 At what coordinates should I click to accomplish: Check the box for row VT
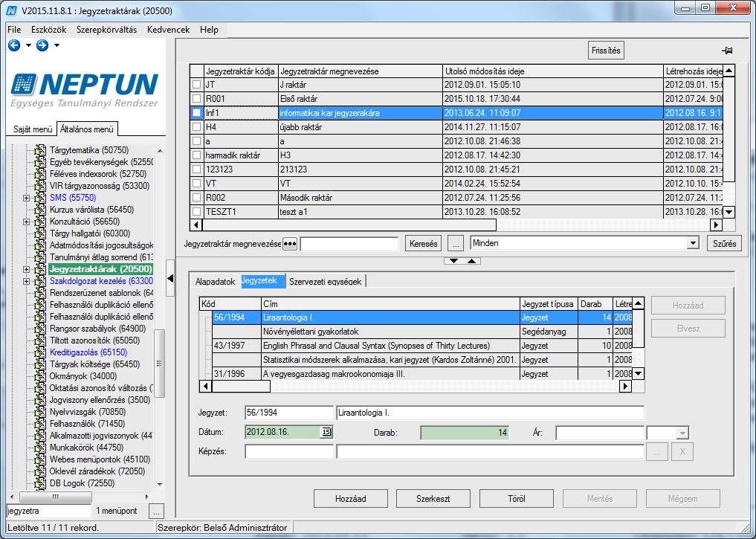[x=197, y=184]
